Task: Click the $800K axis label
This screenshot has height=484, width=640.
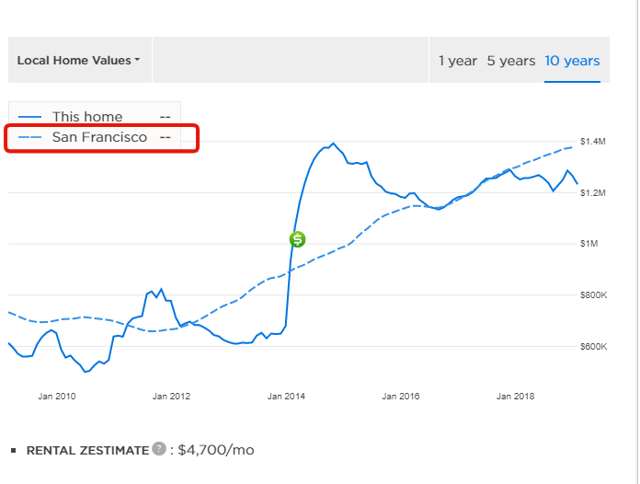Action: (593, 295)
